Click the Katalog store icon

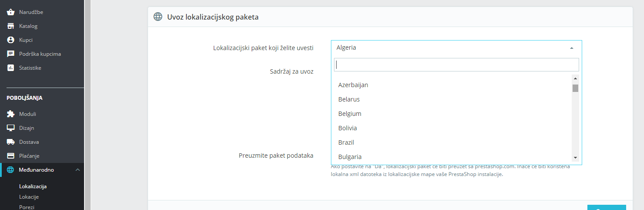click(11, 26)
